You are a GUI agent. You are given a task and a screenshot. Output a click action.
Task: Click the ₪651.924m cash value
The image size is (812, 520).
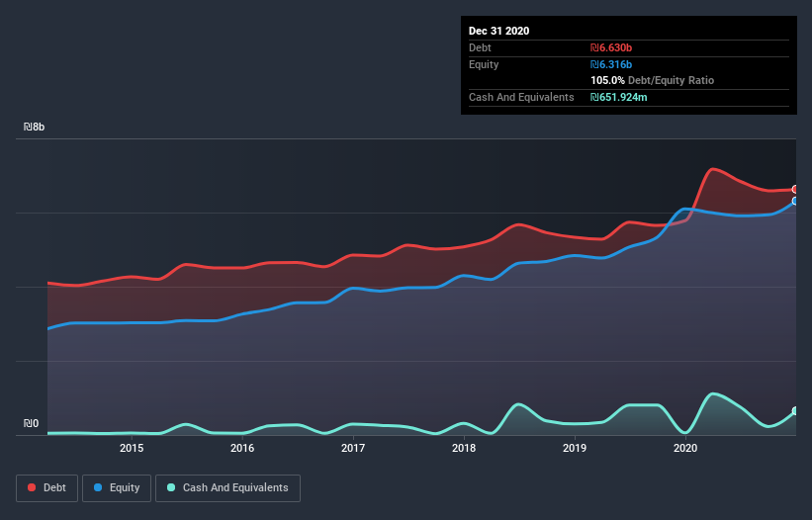(619, 97)
